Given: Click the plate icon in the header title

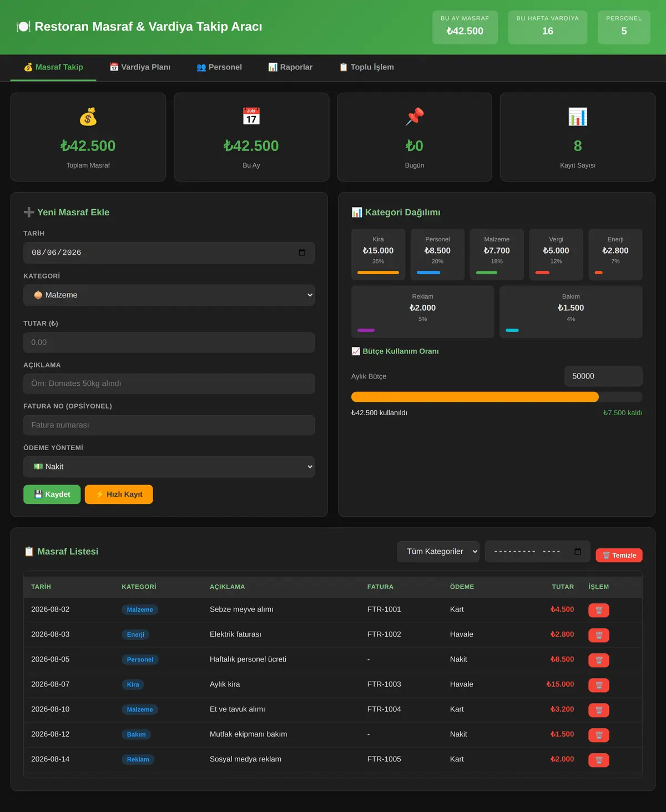Looking at the screenshot, I should coord(23,27).
